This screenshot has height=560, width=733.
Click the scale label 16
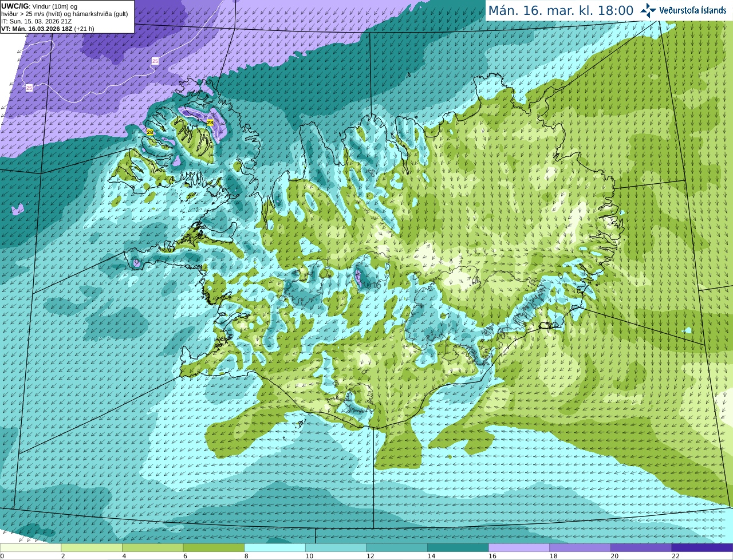[492, 556]
